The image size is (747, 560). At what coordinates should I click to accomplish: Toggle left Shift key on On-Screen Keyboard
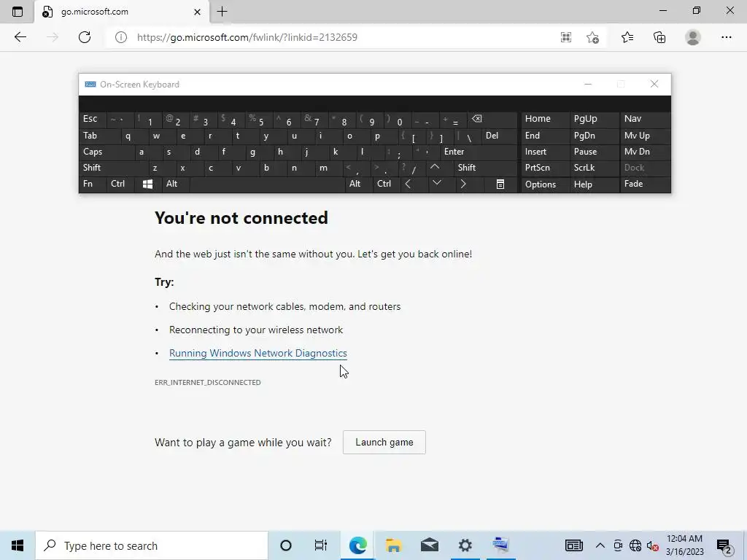click(x=113, y=168)
